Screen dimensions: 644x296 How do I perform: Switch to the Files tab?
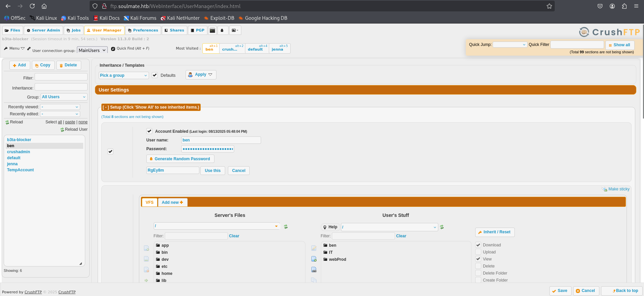pos(13,31)
